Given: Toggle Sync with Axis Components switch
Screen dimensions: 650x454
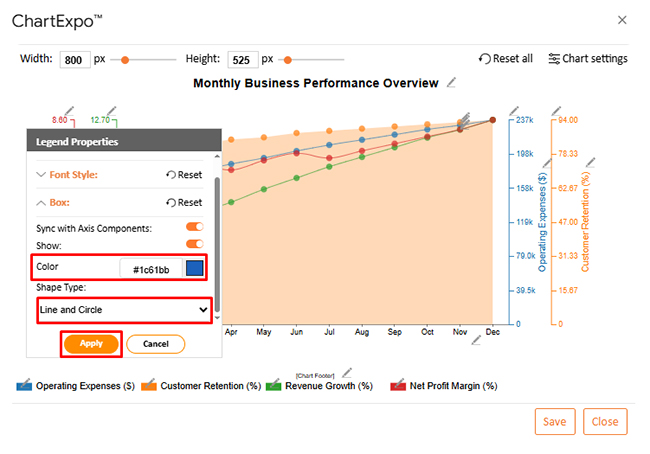Looking at the screenshot, I should (194, 228).
